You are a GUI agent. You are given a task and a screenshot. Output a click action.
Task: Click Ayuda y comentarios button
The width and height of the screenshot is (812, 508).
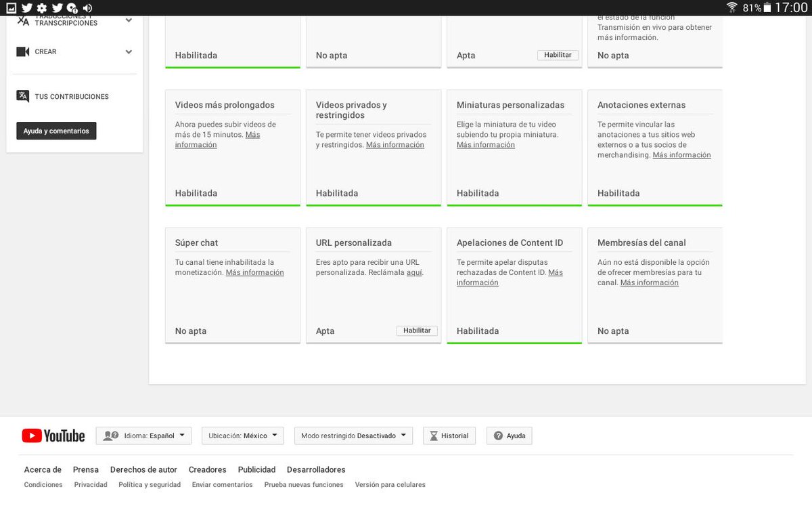[56, 131]
